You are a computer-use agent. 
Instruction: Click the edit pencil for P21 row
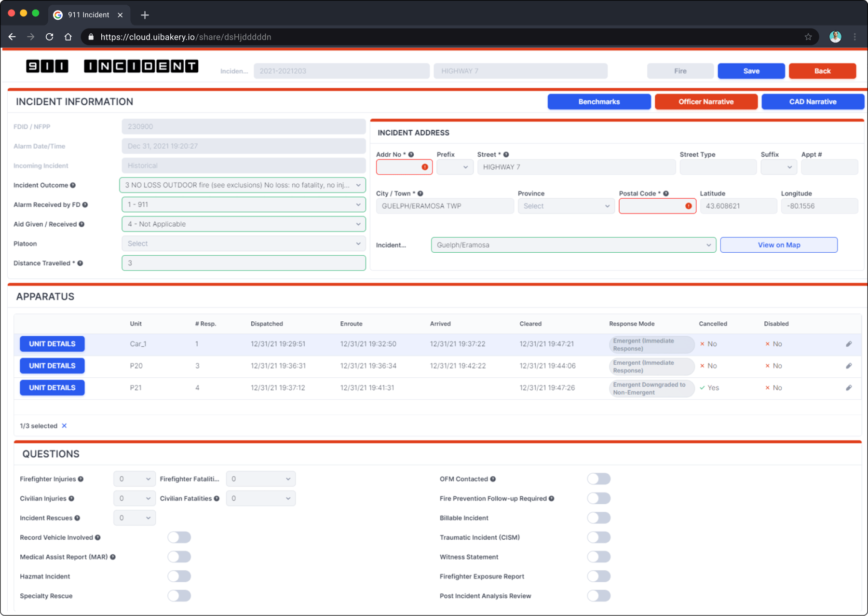pyautogui.click(x=849, y=388)
